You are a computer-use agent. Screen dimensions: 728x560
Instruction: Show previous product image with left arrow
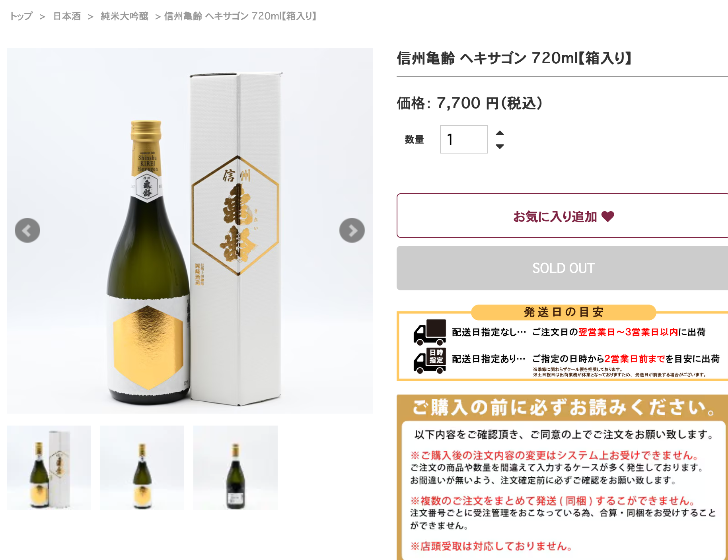point(27,230)
